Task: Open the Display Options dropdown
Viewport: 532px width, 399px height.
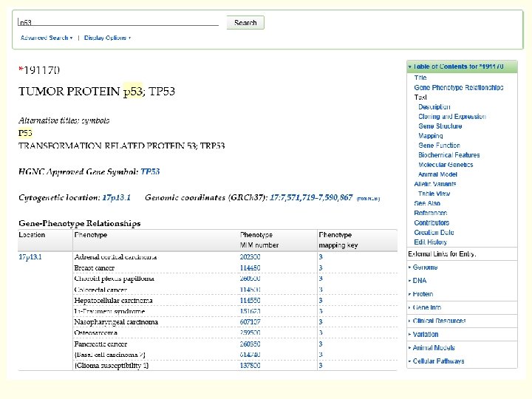Action: (x=107, y=38)
